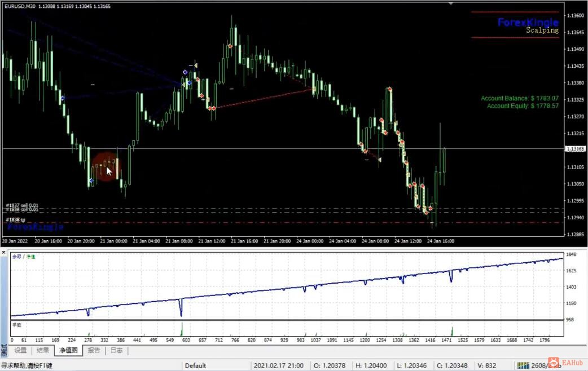The image size is (588, 371).
Task: Click the H: 1.20400 status entry
Action: 371,365
